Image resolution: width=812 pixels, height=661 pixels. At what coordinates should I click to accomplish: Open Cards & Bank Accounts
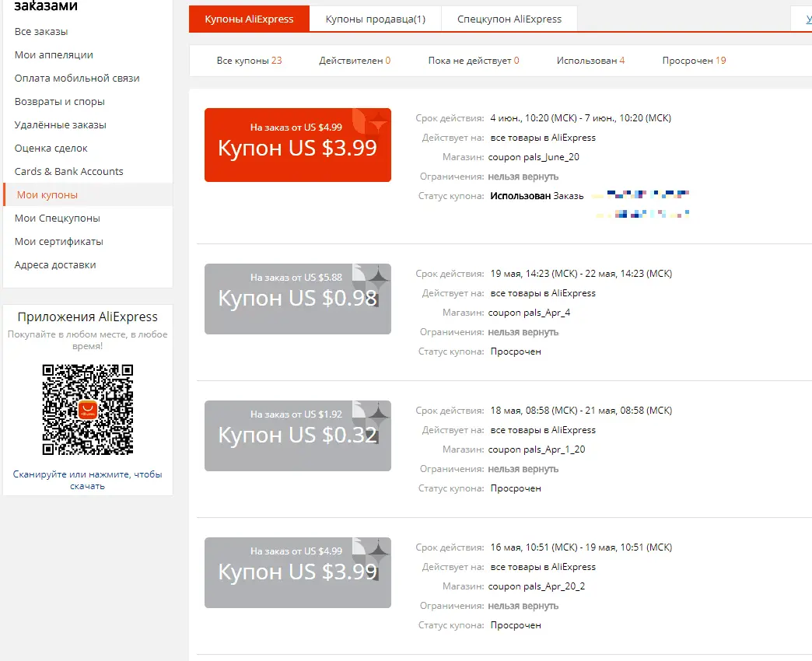point(69,171)
